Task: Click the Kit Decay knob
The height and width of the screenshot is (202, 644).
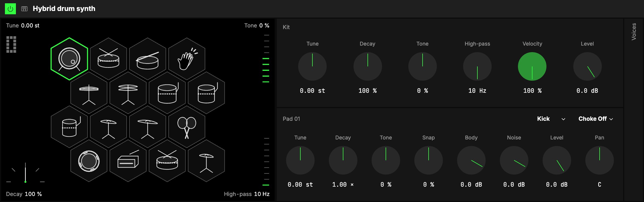Action: (368, 66)
